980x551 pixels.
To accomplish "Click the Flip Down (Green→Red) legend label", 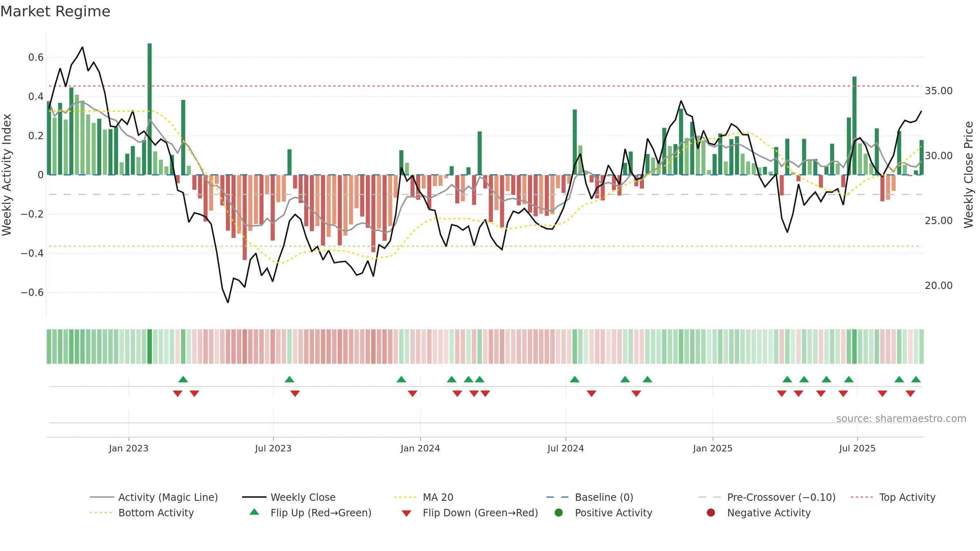I will 481,513.
